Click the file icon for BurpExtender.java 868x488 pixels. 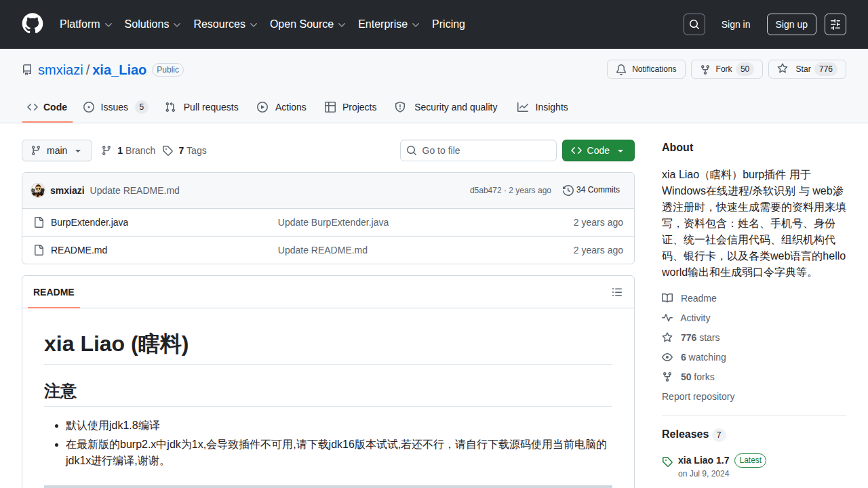39,222
